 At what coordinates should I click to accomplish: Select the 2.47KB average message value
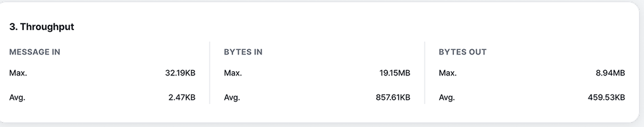click(182, 97)
